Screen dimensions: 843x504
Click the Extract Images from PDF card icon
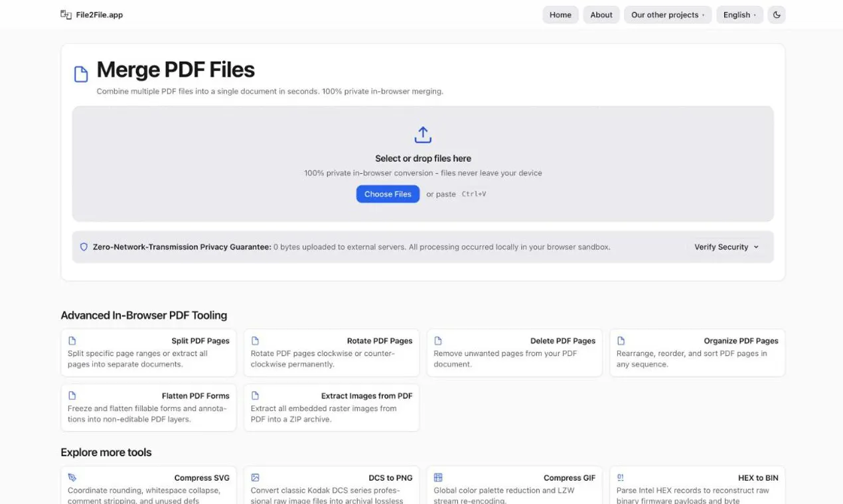255,396
